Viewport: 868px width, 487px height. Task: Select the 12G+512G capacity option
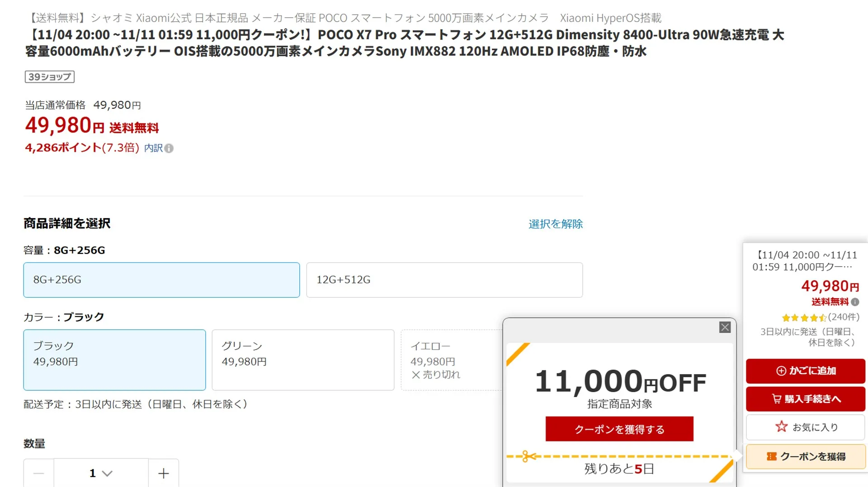pos(444,280)
